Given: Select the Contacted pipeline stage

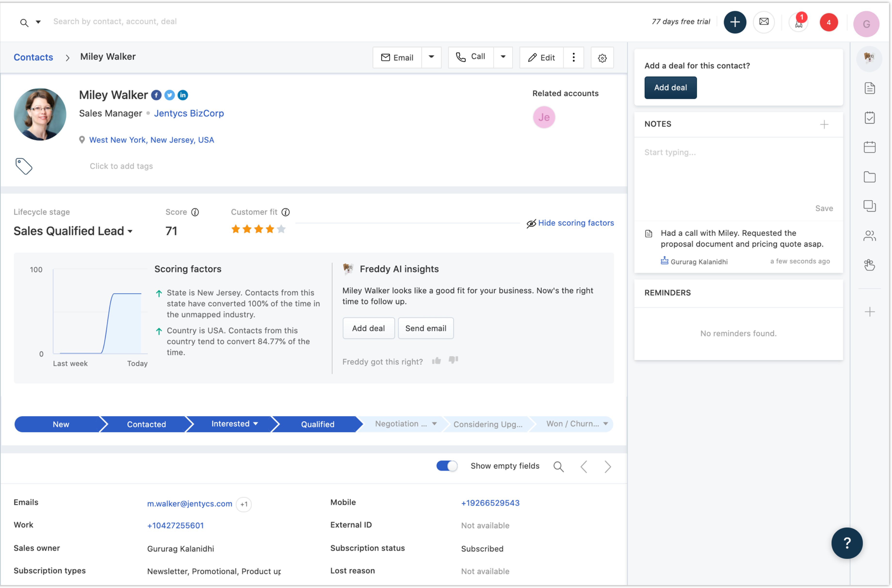Looking at the screenshot, I should pyautogui.click(x=146, y=424).
